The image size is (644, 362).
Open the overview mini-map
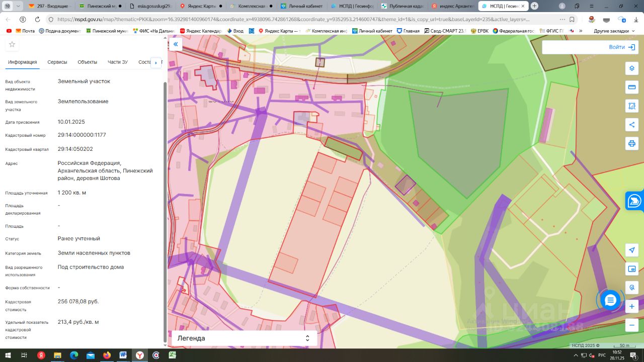click(x=632, y=268)
